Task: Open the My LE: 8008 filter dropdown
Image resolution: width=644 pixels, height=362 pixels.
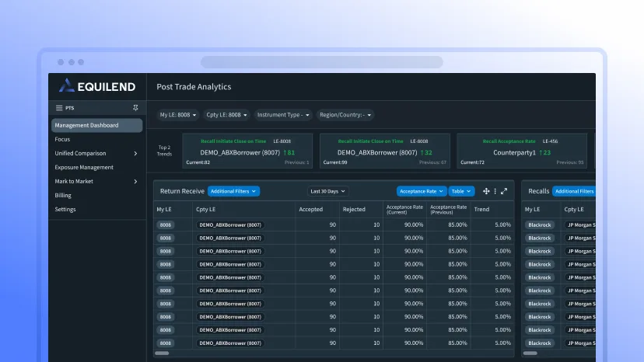Action: click(178, 115)
